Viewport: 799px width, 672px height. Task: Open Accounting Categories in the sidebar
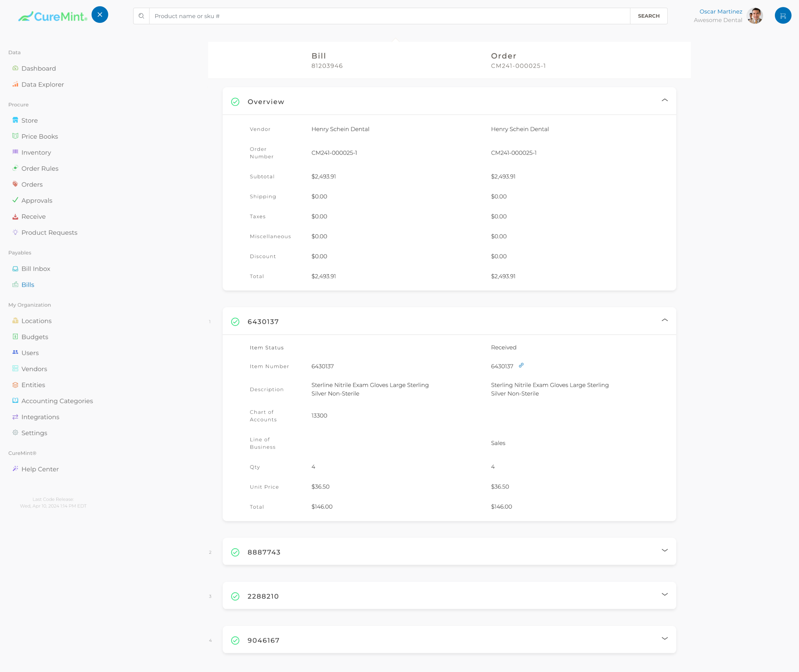coord(57,401)
